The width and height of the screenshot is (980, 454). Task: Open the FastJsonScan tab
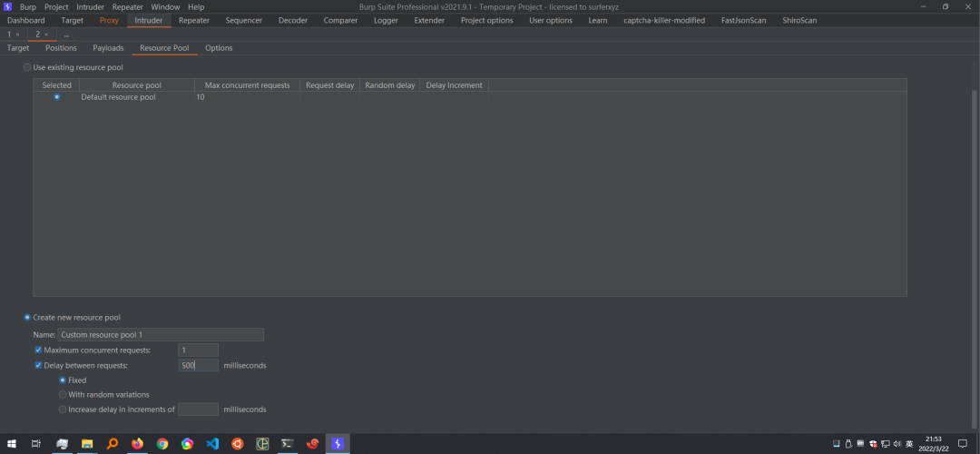tap(744, 21)
